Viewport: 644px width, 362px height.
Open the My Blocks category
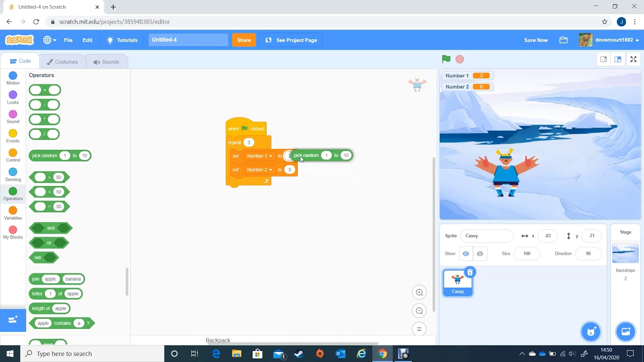click(13, 233)
